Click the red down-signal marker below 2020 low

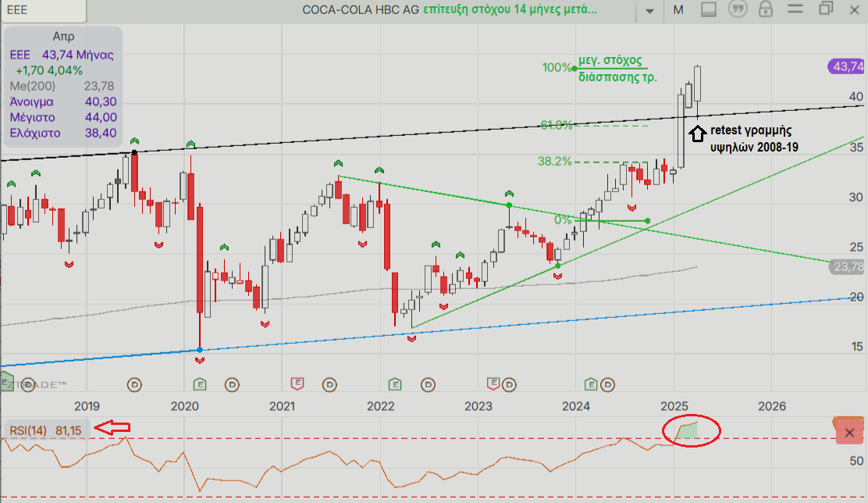[200, 361]
